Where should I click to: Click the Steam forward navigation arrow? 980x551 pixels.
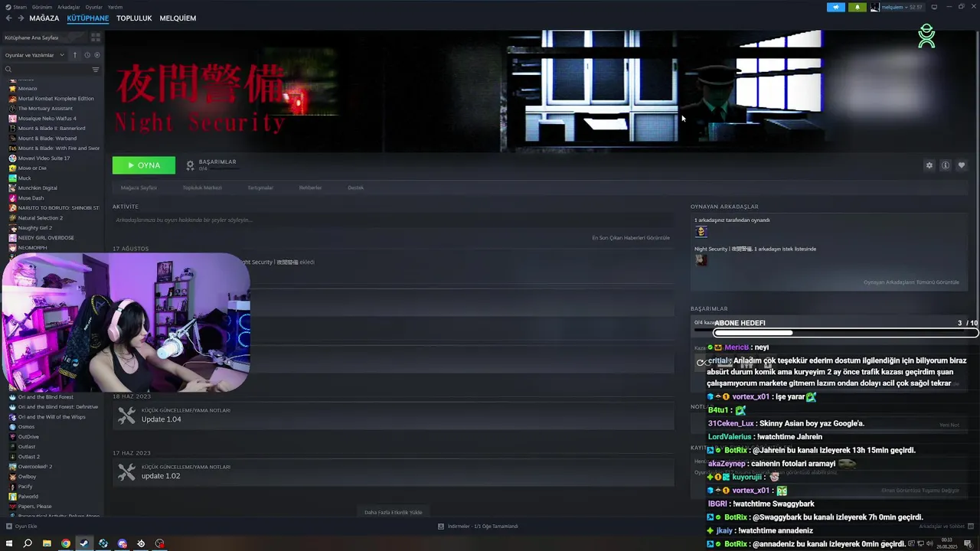click(21, 18)
